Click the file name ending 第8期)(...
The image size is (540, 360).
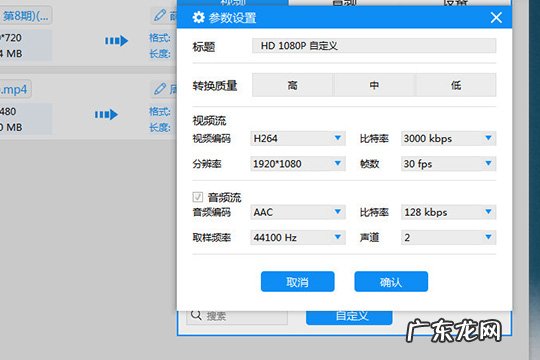pos(25,16)
